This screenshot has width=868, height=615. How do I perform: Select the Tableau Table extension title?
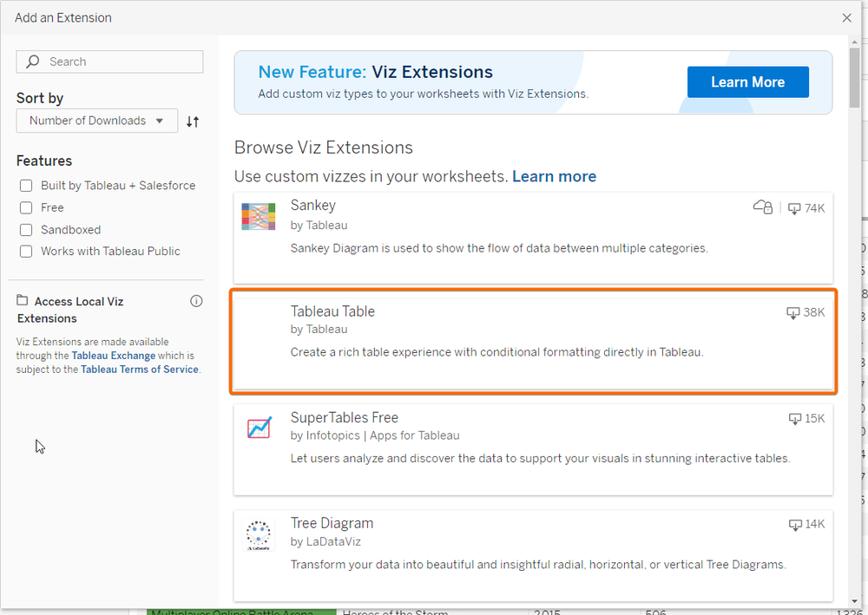(332, 311)
